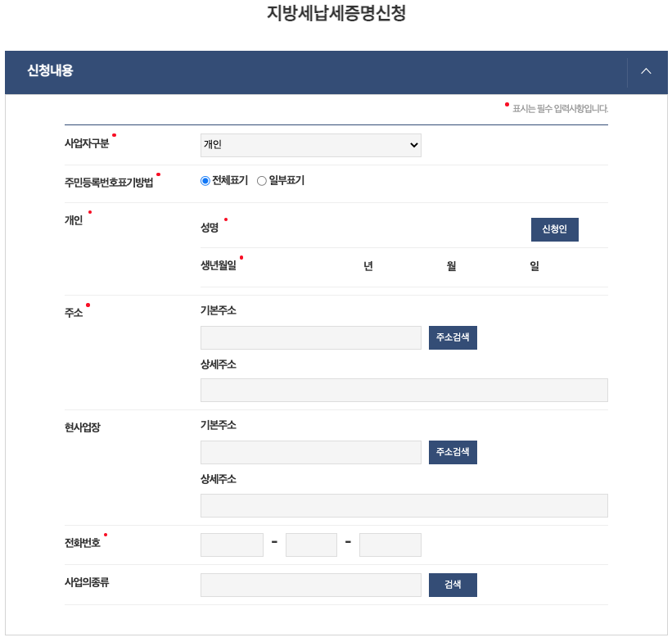Select the 일부표기 radio button
Screen dimensions: 672x642
click(x=260, y=180)
